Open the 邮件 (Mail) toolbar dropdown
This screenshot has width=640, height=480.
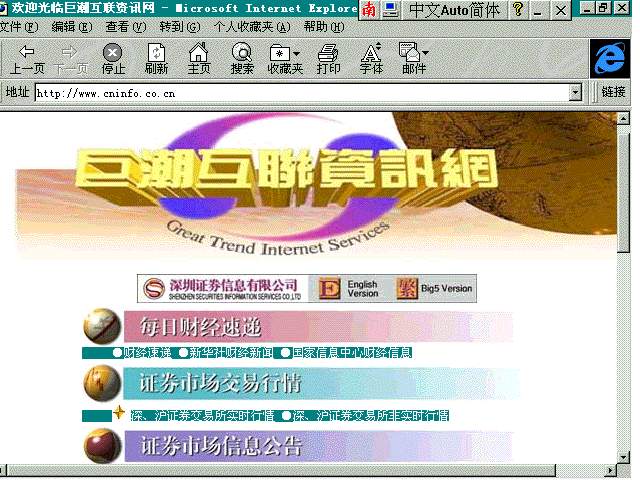click(x=413, y=59)
